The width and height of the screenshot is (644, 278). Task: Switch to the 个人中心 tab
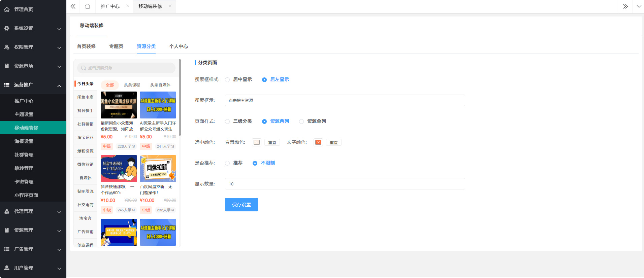point(179,46)
